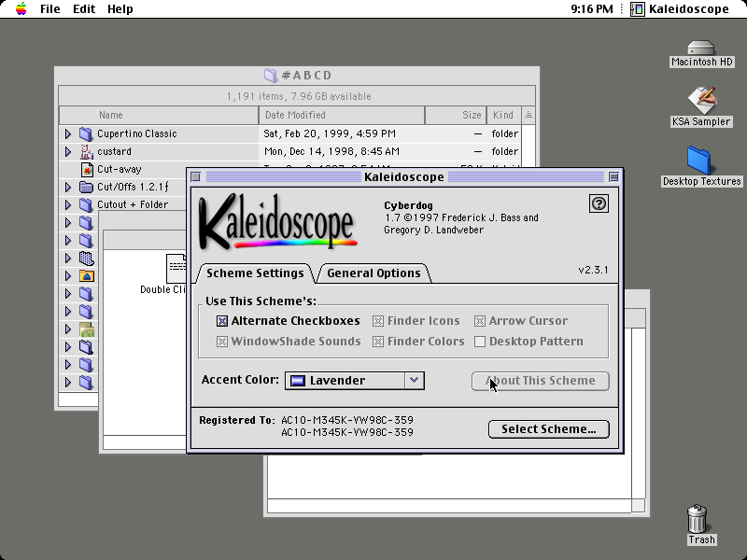This screenshot has width=747, height=560.
Task: Open the Accent Color Lavender popup menu
Action: point(355,381)
